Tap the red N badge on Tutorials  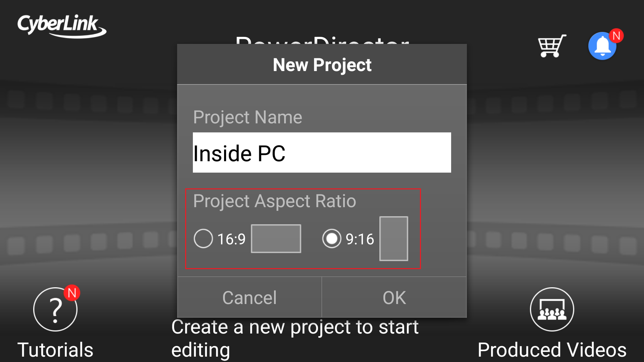(x=72, y=293)
